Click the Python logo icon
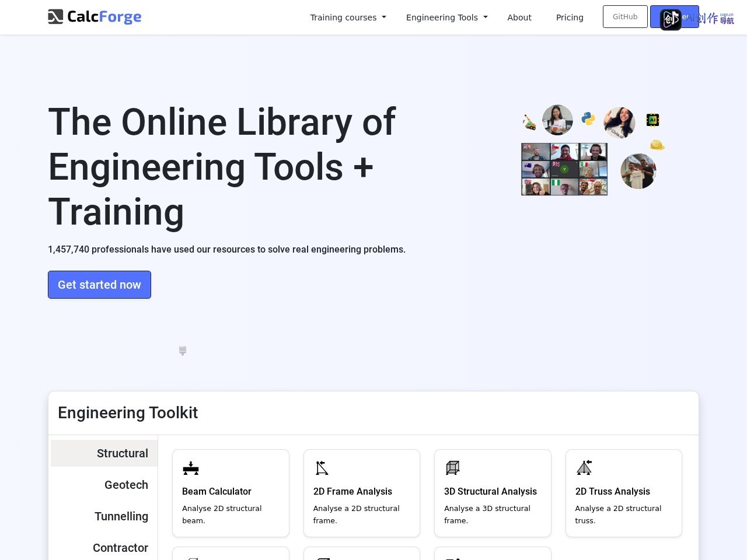This screenshot has height=560, width=747. [x=588, y=118]
